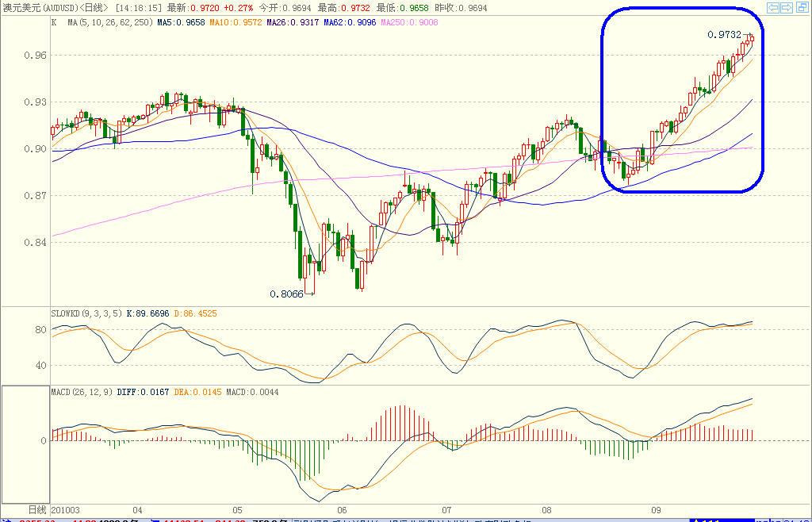Click the MA250:0.9008 legend value

pos(410,22)
